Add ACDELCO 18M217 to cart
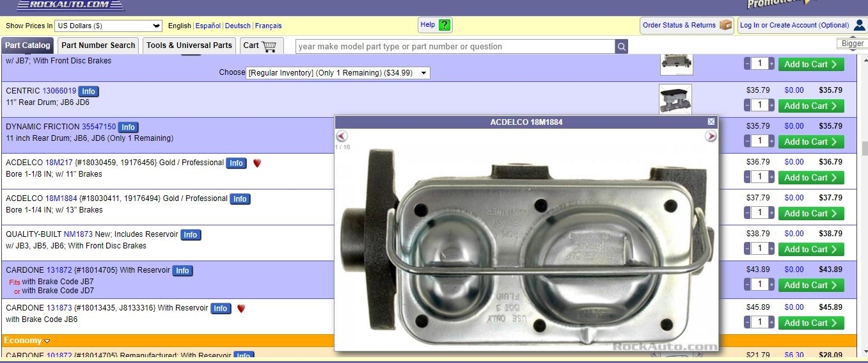The width and height of the screenshot is (868, 363). pyautogui.click(x=811, y=177)
